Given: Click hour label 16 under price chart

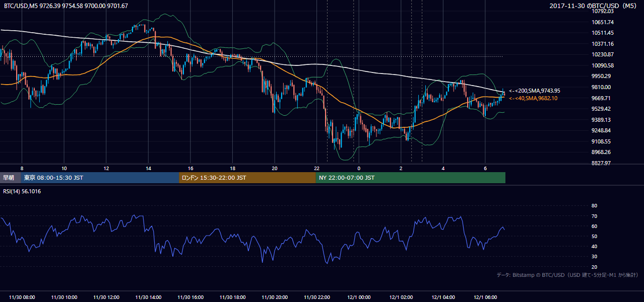Looking at the screenshot, I should click(190, 168).
